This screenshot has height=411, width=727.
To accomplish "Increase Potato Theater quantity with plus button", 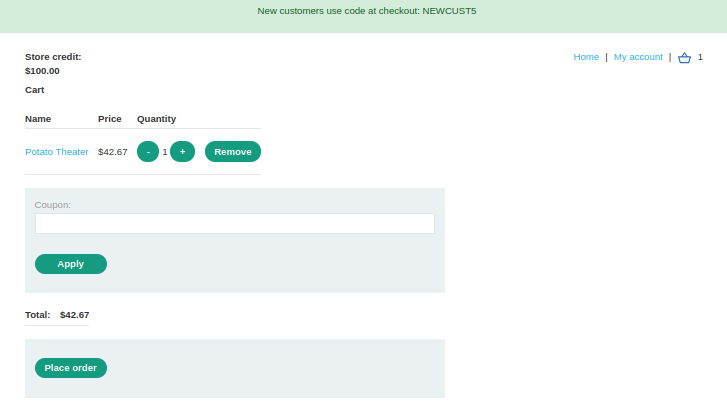I will tap(182, 152).
